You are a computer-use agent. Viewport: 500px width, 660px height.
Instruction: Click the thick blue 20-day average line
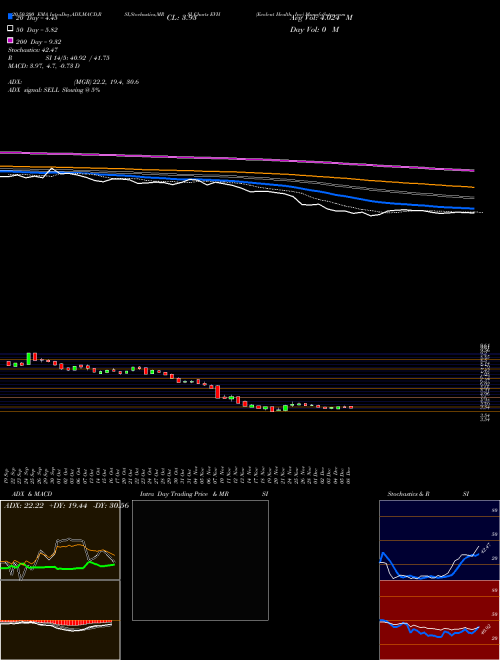pos(237,182)
